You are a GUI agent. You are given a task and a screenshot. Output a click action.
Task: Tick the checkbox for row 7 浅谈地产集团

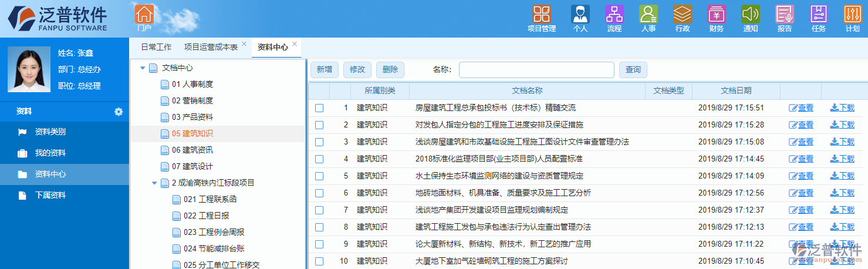coord(319,210)
